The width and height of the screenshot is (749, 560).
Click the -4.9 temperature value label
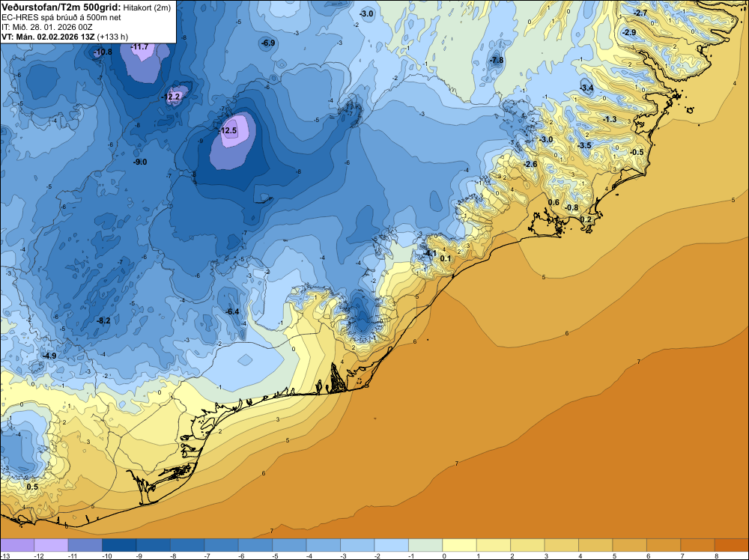[x=49, y=356]
